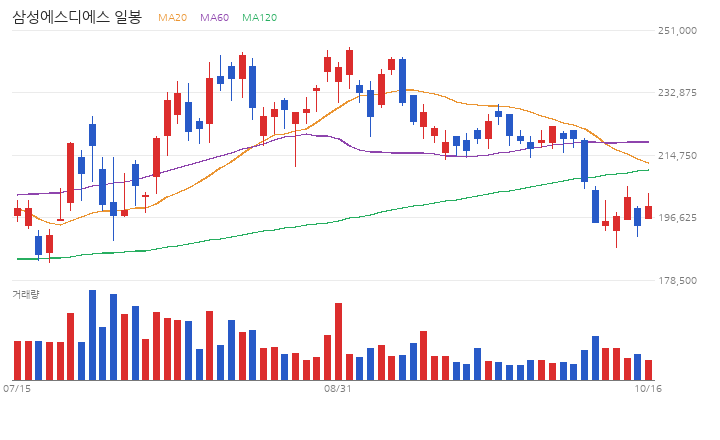Click the tall red volume bar above 08/31
This screenshot has height=440, width=720.
click(x=338, y=341)
